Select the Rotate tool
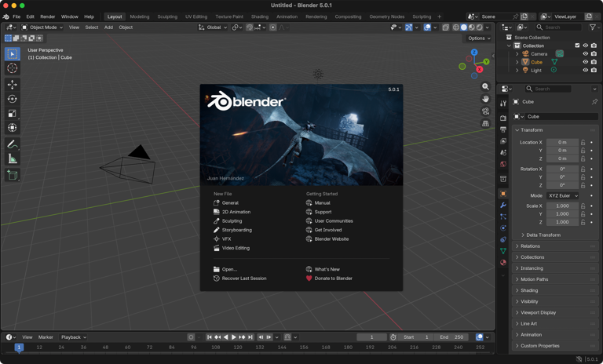Viewport: 603px width, 364px height. 13,99
